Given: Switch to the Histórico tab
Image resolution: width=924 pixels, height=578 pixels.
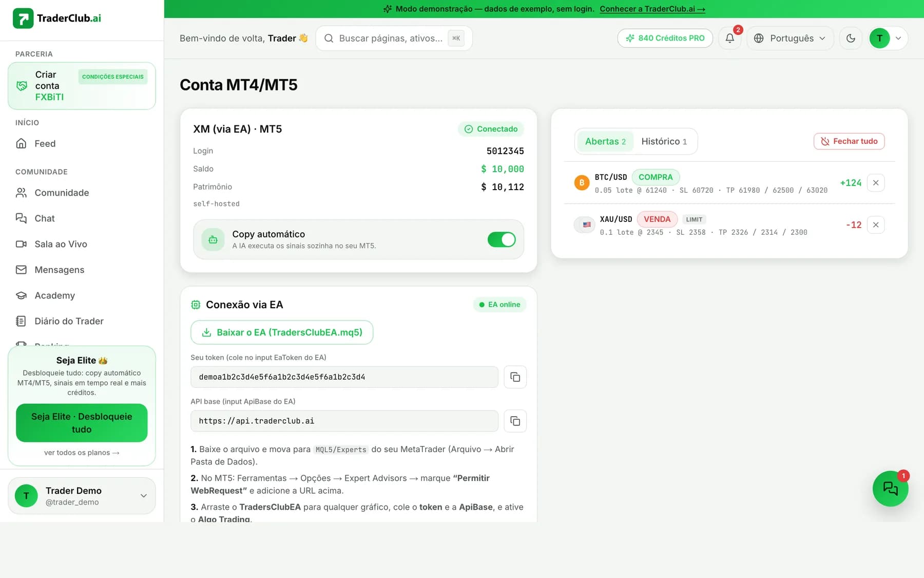Looking at the screenshot, I should pyautogui.click(x=664, y=141).
